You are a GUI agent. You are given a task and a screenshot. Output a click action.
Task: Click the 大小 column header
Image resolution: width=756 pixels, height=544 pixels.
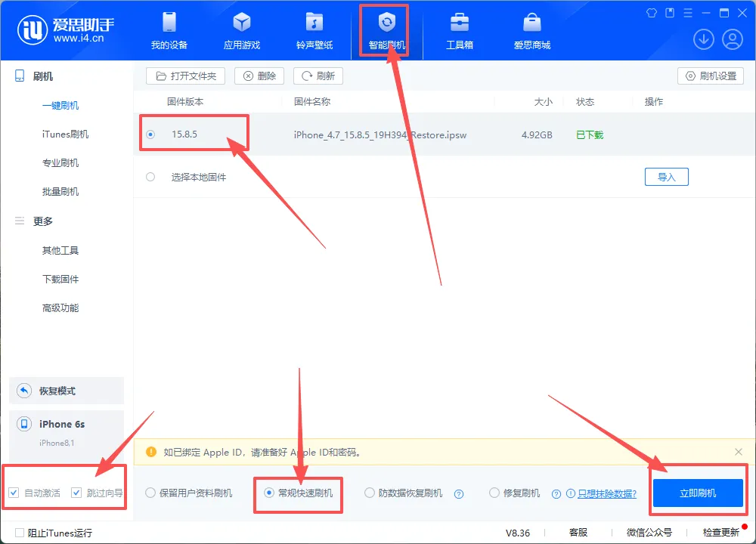tap(544, 102)
